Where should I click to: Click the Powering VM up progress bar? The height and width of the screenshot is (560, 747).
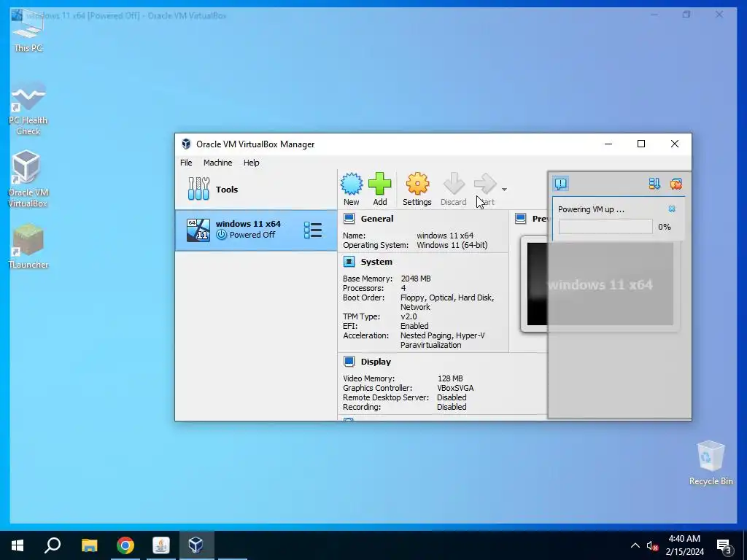coord(605,227)
